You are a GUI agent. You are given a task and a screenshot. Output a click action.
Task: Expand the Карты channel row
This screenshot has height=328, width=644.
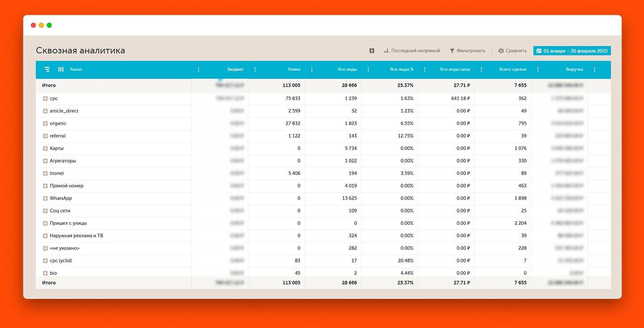pos(45,148)
